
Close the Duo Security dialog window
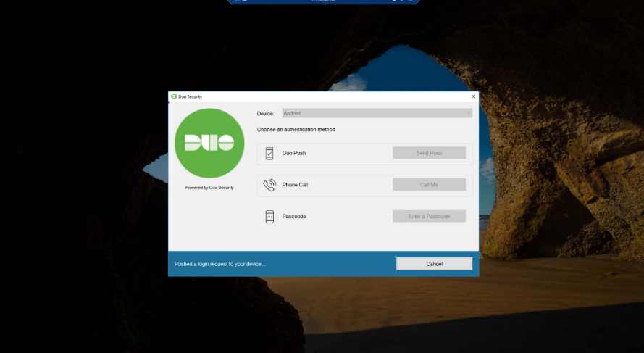[473, 96]
